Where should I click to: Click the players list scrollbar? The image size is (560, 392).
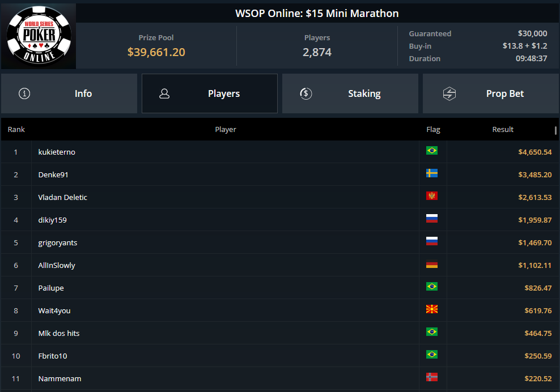(x=555, y=130)
